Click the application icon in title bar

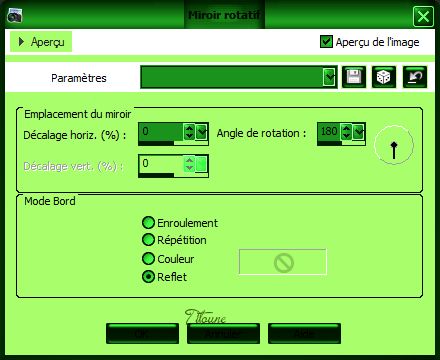click(x=14, y=16)
